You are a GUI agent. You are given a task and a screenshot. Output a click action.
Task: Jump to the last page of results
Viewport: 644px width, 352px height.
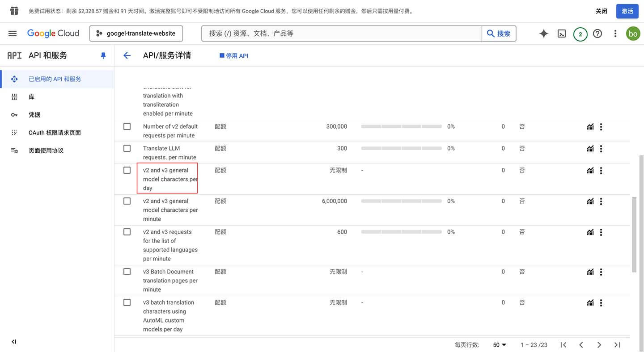point(617,345)
